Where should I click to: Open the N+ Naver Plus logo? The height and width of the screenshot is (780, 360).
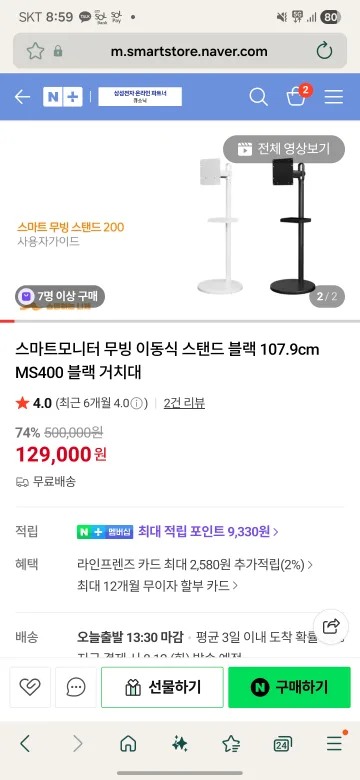click(x=63, y=97)
